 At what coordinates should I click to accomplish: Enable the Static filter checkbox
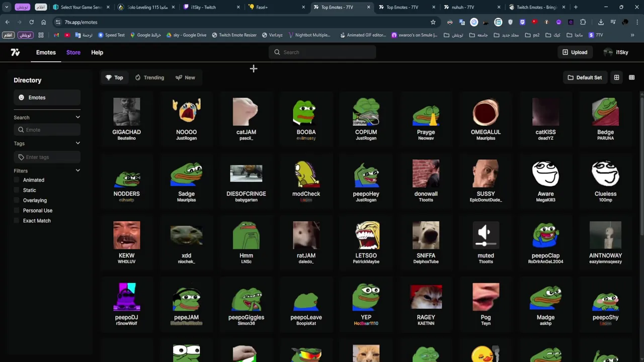[17, 190]
